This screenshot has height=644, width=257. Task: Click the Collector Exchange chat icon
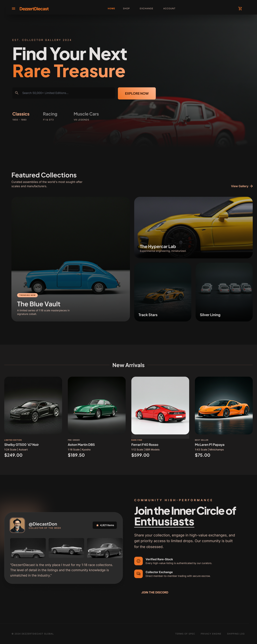(138, 574)
